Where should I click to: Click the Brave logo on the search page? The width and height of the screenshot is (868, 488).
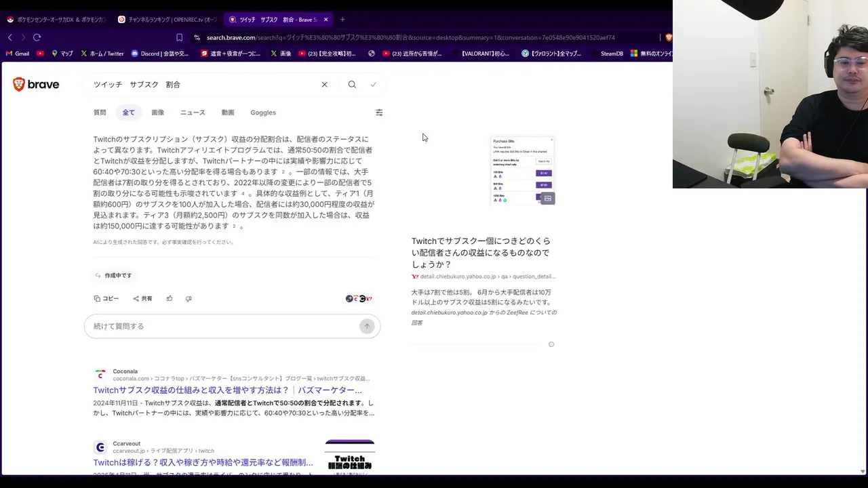coord(36,85)
